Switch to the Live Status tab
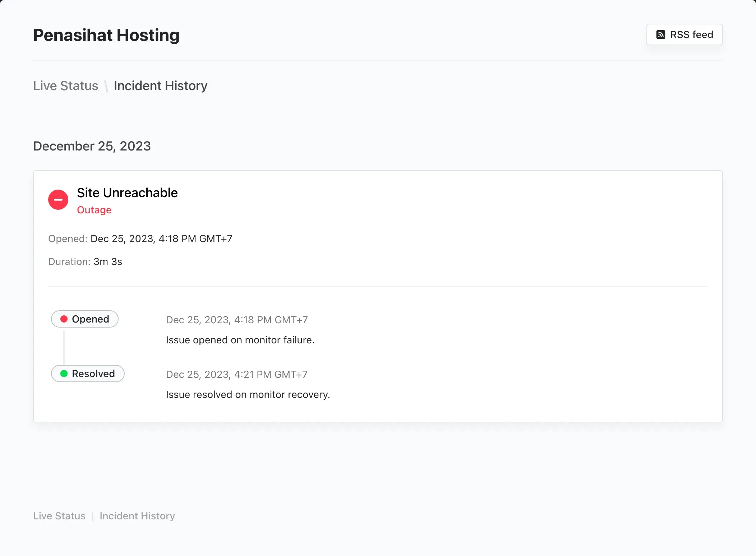The image size is (756, 556). tap(65, 86)
